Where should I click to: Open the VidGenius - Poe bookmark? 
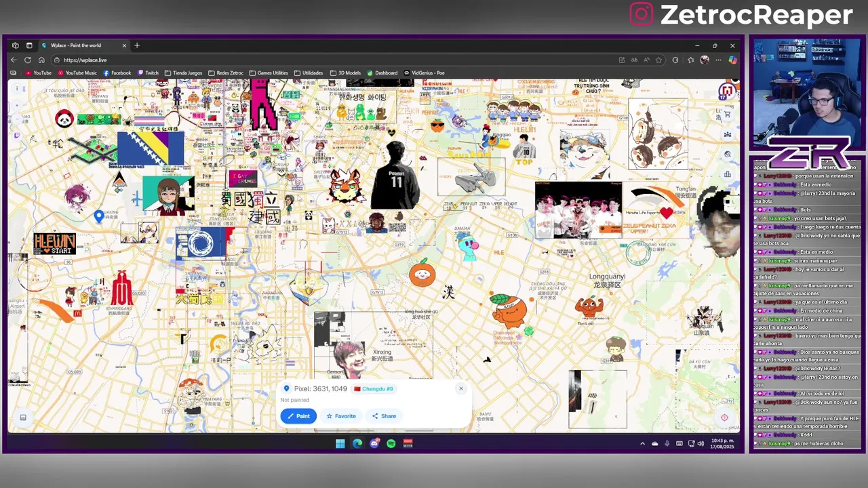424,73
